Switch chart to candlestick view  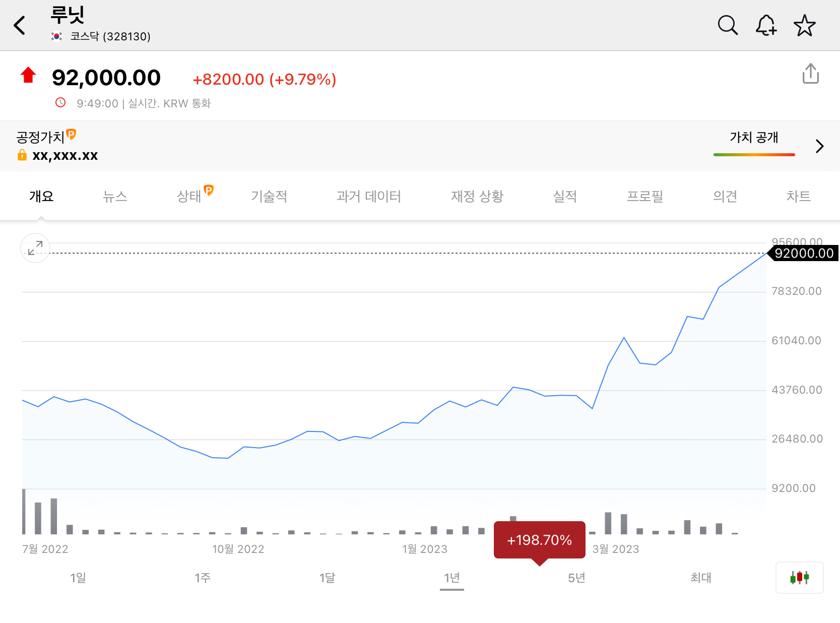799,578
